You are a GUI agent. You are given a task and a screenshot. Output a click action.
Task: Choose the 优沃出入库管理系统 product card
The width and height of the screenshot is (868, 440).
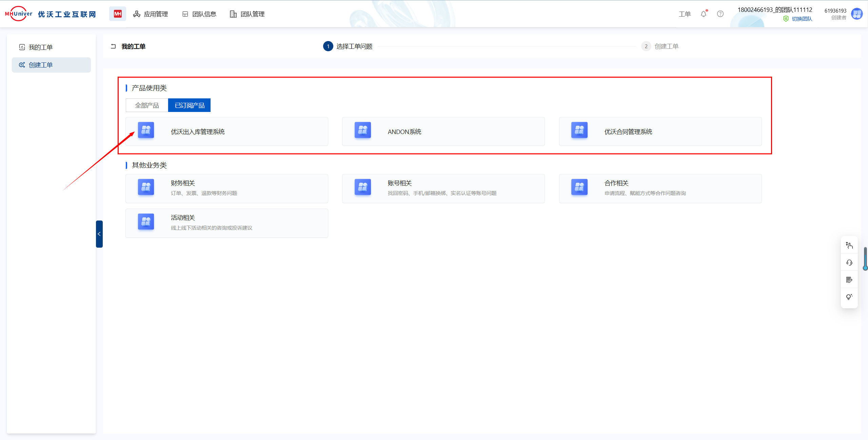click(226, 132)
